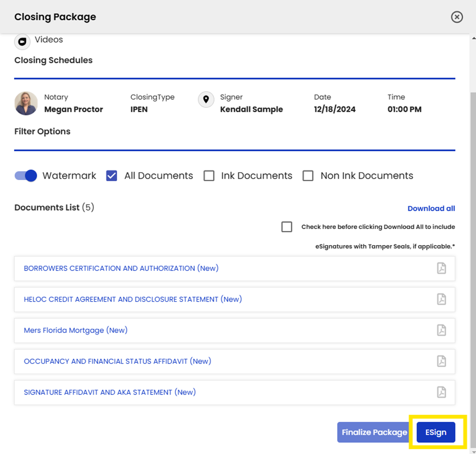The image size is (476, 454).
Task: Turn off the Watermark toggle
Action: coord(26,176)
